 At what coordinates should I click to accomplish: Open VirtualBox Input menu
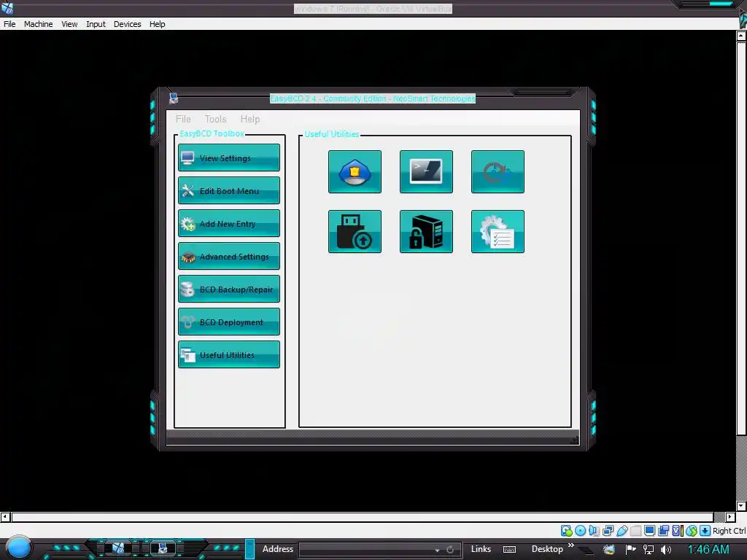(96, 24)
